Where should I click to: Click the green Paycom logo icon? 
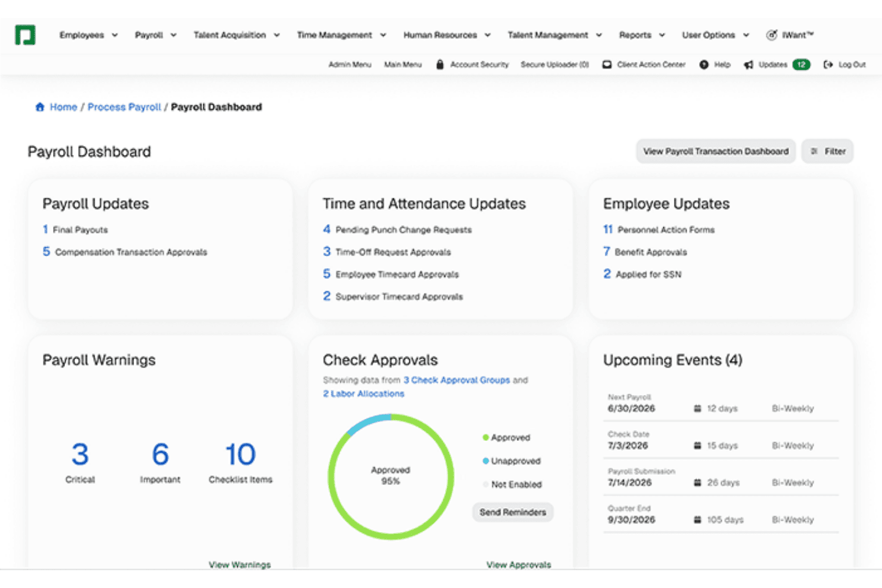[x=25, y=35]
